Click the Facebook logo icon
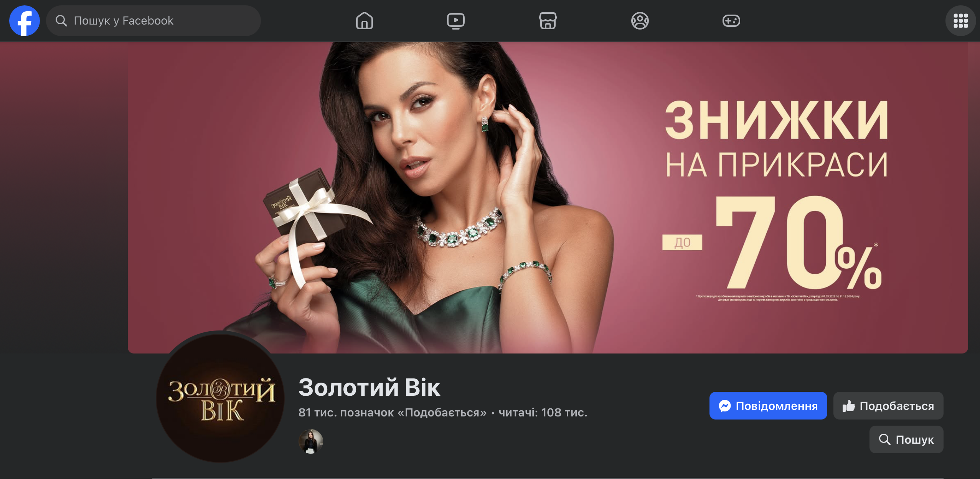Image resolution: width=980 pixels, height=479 pixels. click(x=24, y=21)
